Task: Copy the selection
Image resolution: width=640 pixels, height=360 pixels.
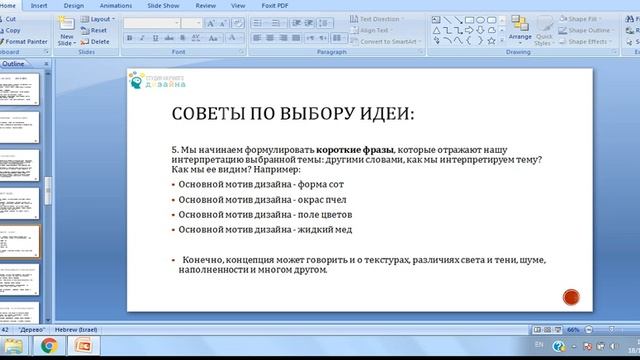Action: (x=10, y=30)
